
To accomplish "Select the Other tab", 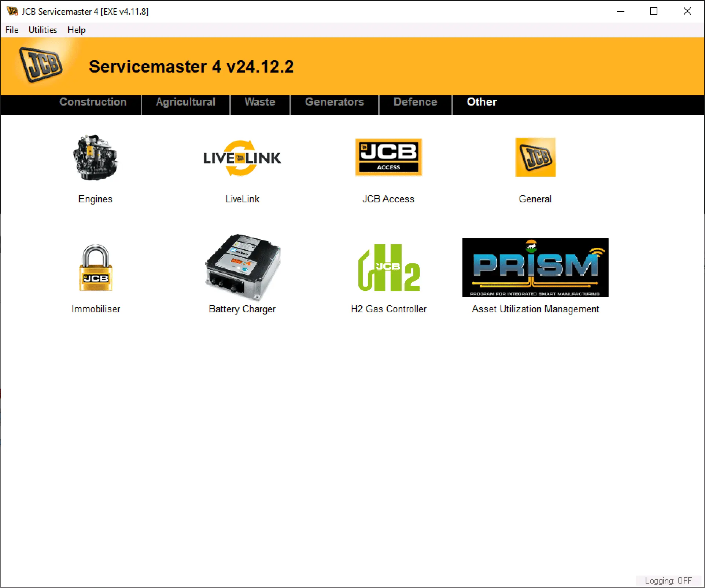I will click(482, 102).
